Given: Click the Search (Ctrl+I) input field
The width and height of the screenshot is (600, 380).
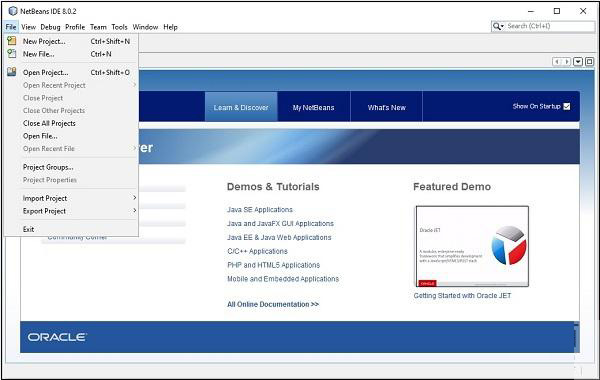Looking at the screenshot, I should [x=550, y=26].
